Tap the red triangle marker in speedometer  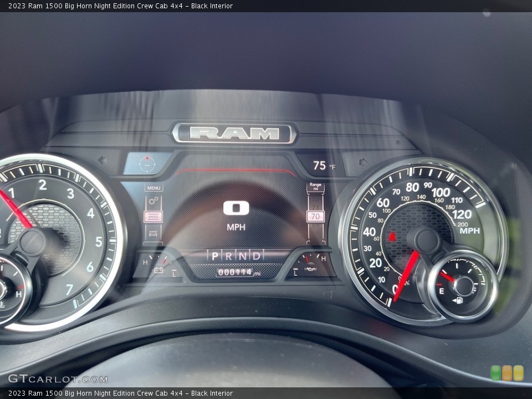(x=392, y=236)
